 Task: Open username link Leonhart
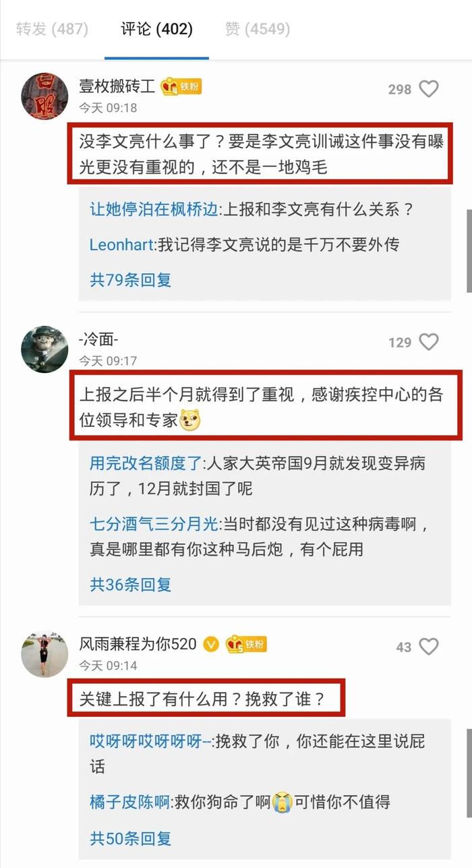(x=121, y=245)
